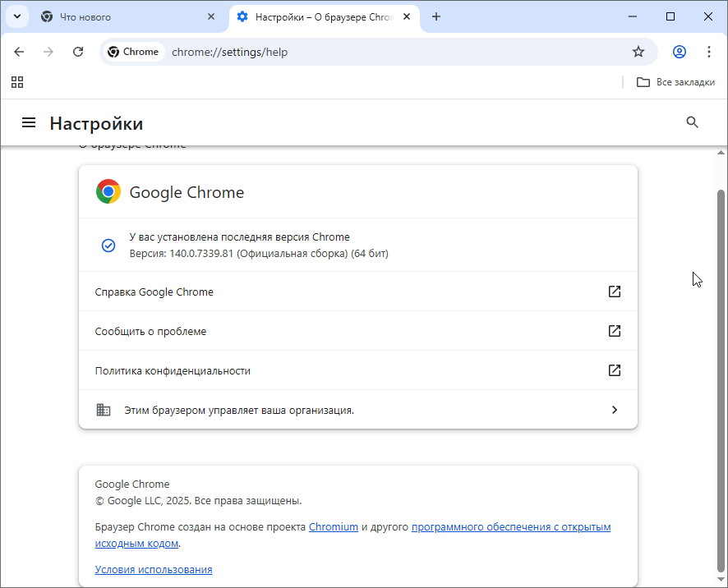Open Справка Google Chrome external link
The width and height of the screenshot is (728, 588).
614,292
